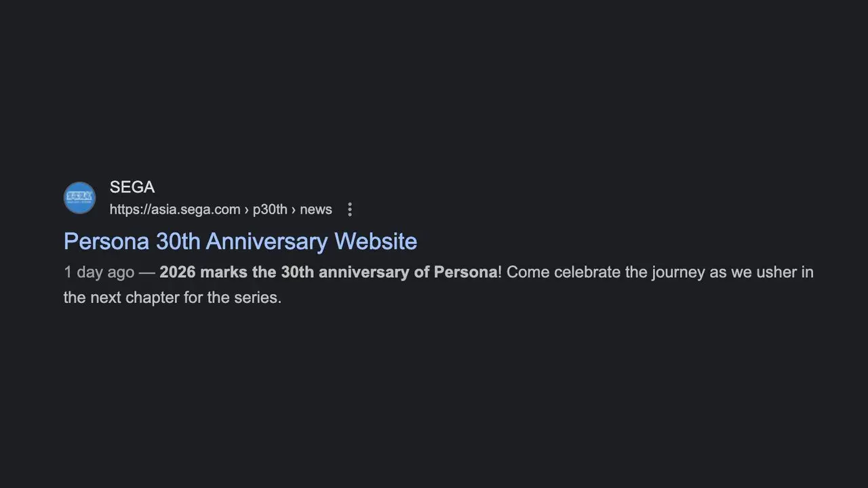Click the "1 day ago" timestamp

(x=99, y=272)
